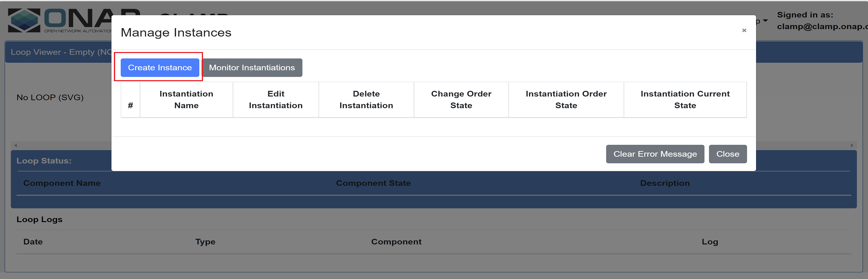Click the Component State column label
This screenshot has height=279, width=868.
[373, 183]
